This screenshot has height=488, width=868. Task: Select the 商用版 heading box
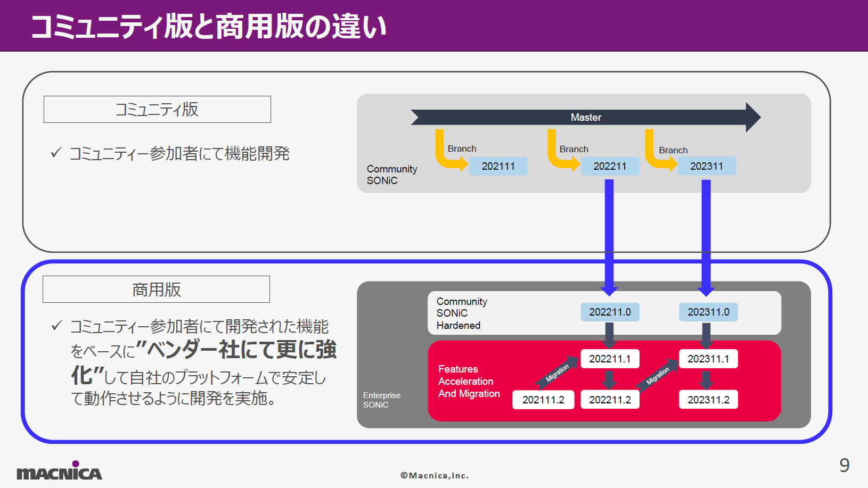156,290
